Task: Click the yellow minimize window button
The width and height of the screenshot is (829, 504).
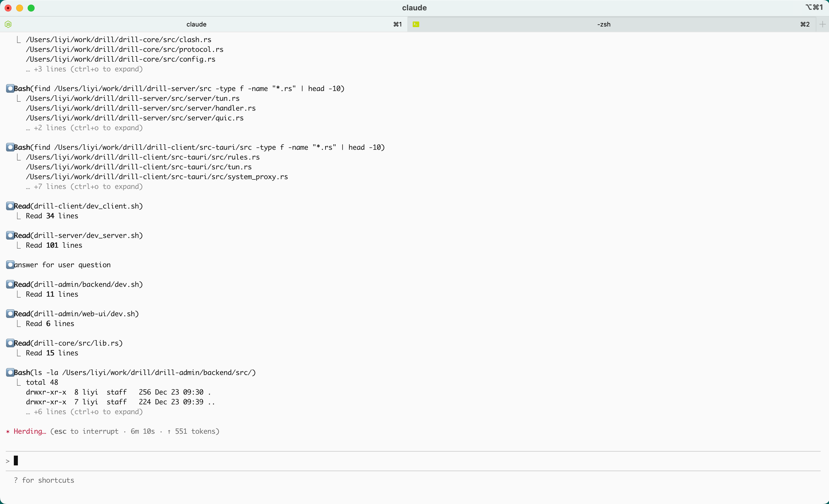Action: coord(20,8)
